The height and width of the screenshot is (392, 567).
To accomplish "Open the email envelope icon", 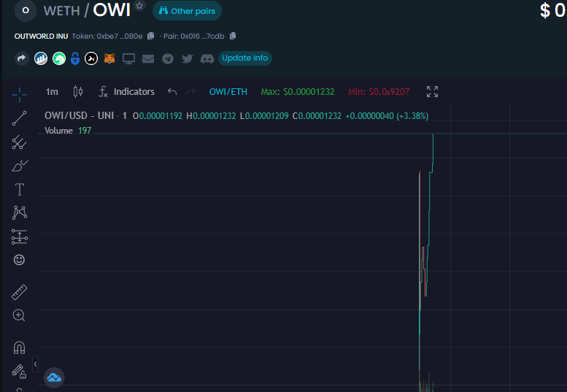I will coord(148,58).
